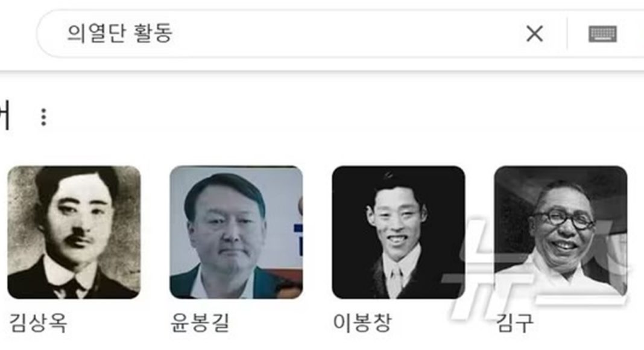Viewport: 644px width, 350px height.
Task: Place cursor on the word 의열단 in query
Action: pos(96,33)
